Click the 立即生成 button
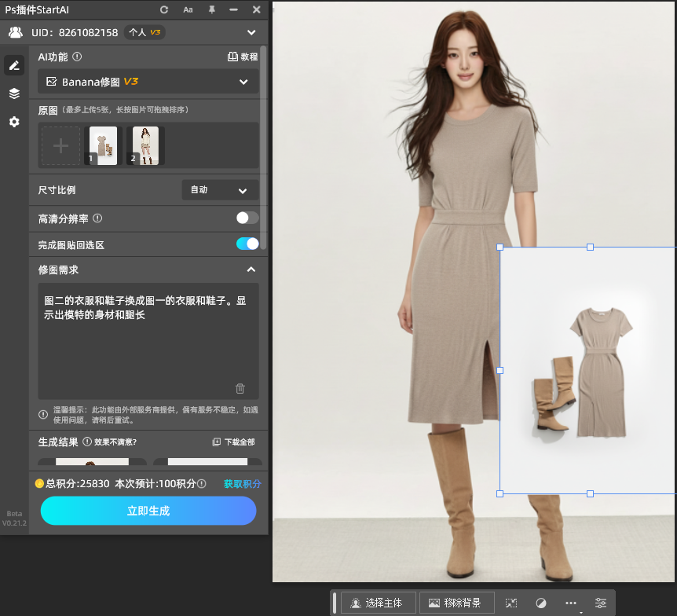Image resolution: width=677 pixels, height=616 pixels. click(x=148, y=511)
